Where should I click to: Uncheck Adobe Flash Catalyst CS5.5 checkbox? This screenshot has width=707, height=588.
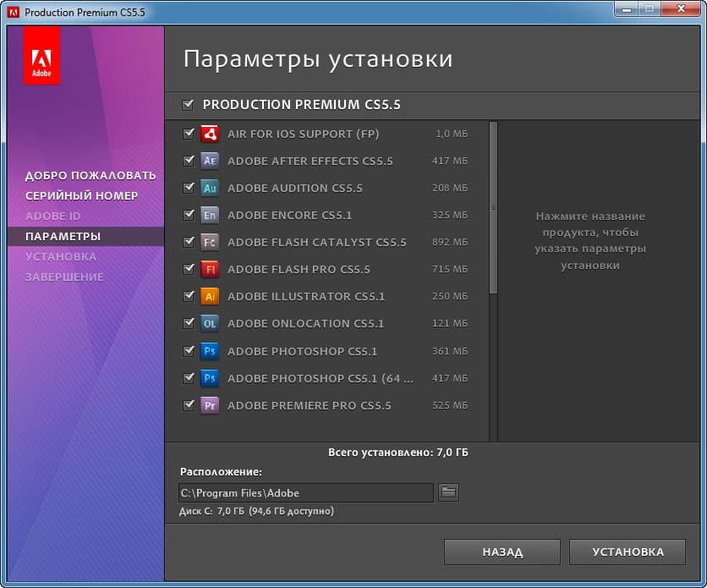(189, 242)
